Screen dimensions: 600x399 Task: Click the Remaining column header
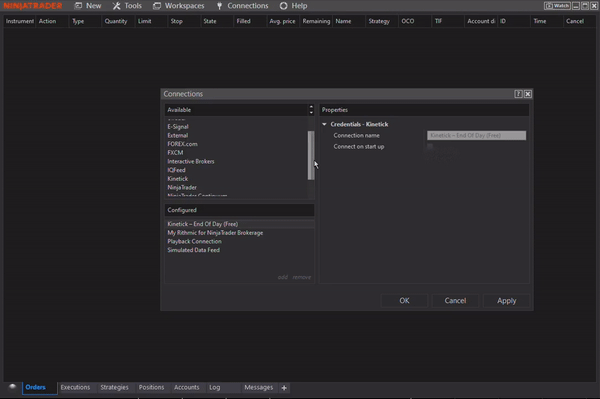pyautogui.click(x=316, y=21)
